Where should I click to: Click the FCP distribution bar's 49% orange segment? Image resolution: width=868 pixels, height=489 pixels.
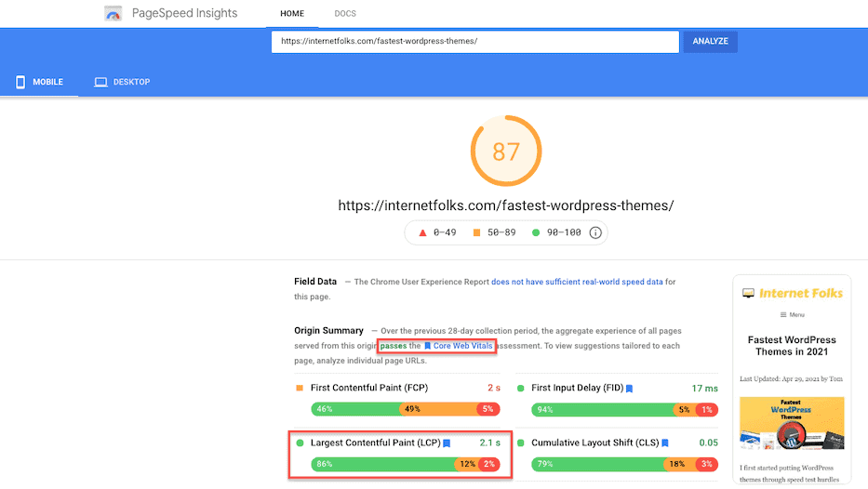click(x=438, y=409)
